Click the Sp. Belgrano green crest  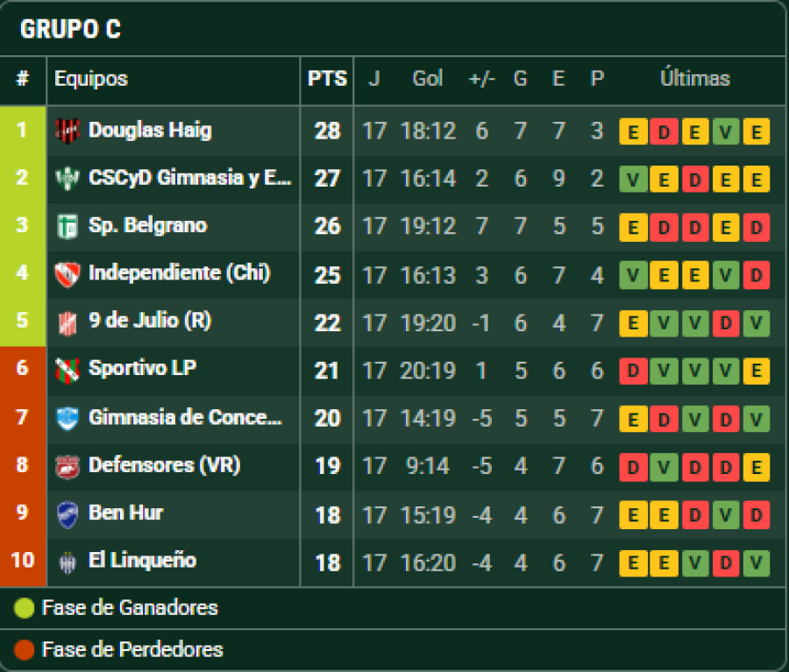[67, 225]
